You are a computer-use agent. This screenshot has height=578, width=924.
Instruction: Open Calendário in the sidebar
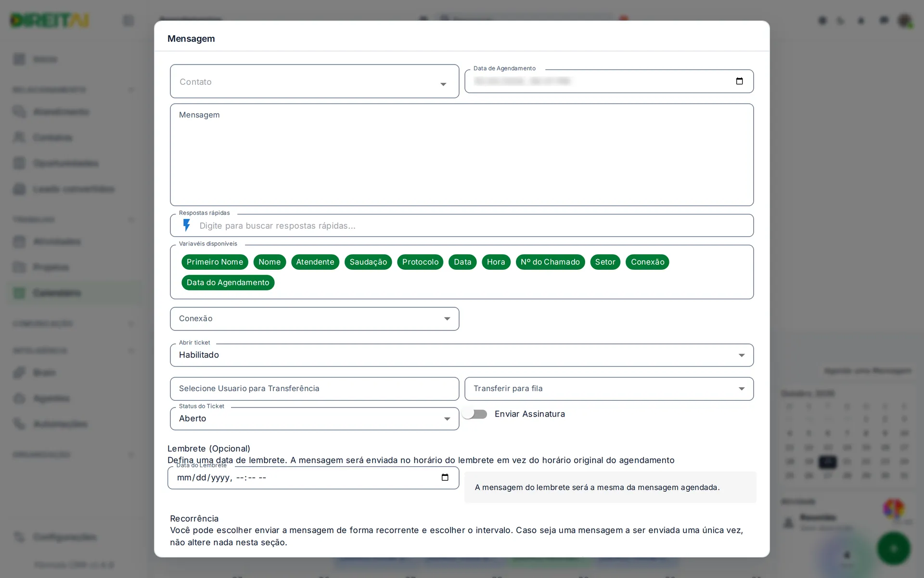coord(75,293)
